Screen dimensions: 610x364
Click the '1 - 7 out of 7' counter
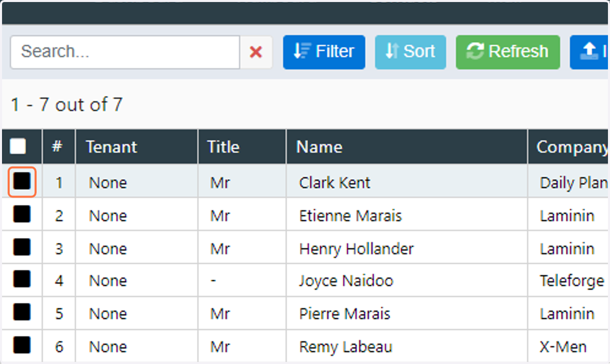(67, 105)
